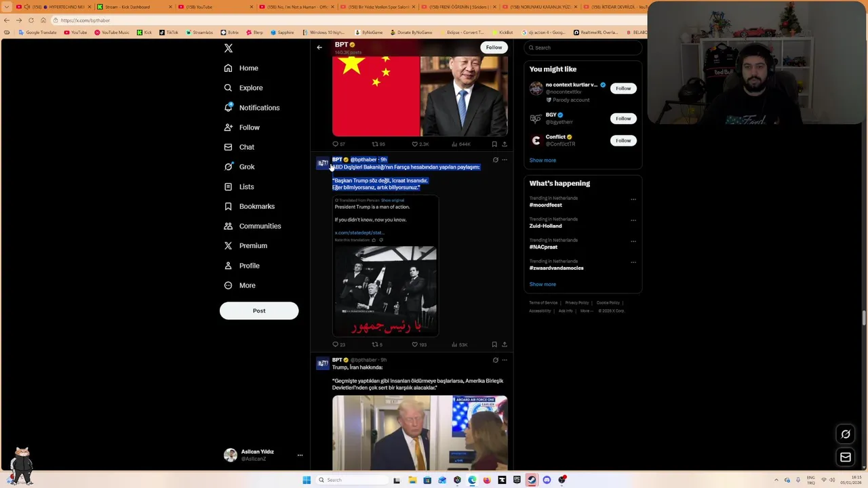The height and width of the screenshot is (488, 868).
Task: Open the #NACpraat trending topic
Action: (543, 247)
